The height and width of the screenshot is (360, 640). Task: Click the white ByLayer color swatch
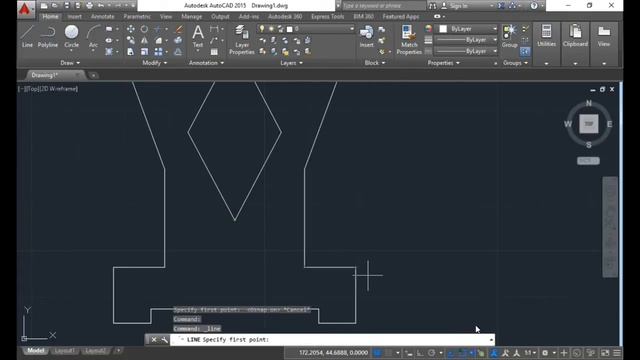coord(443,29)
